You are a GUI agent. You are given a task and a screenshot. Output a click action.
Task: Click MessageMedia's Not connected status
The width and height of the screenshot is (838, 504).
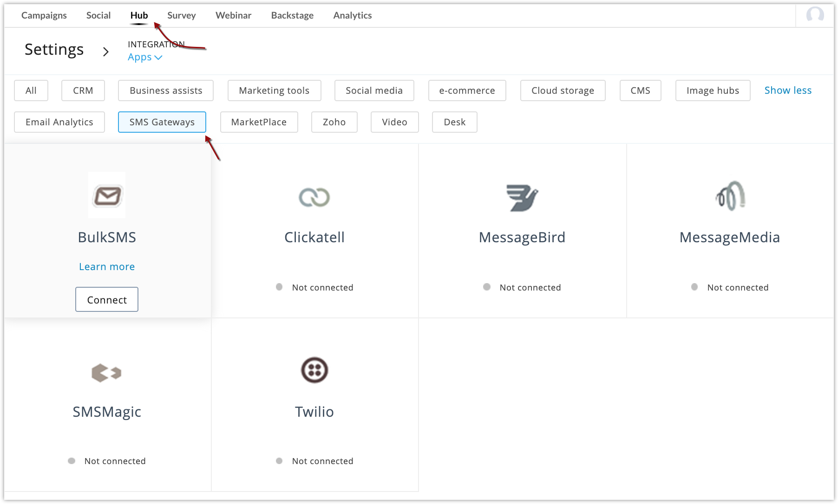(x=730, y=287)
